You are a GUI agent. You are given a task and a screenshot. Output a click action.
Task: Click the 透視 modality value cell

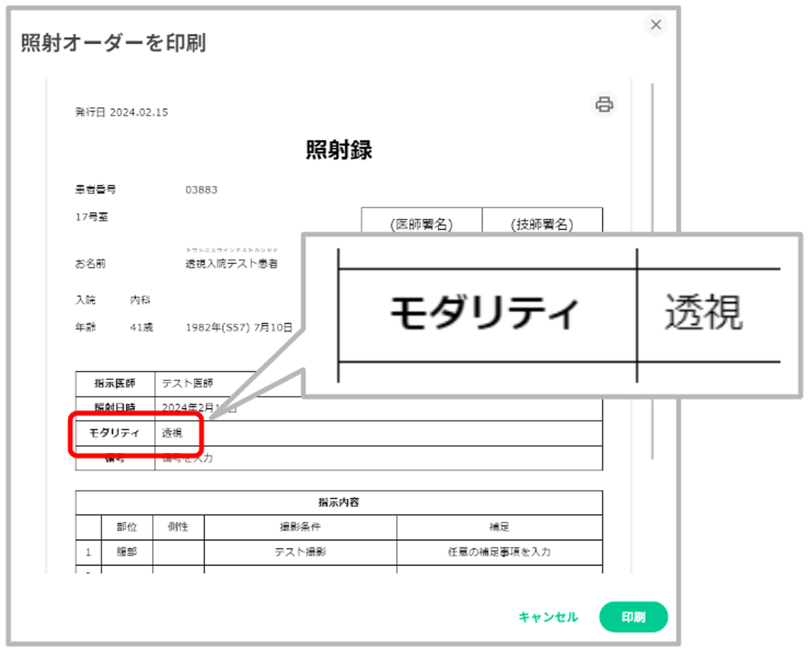172,433
